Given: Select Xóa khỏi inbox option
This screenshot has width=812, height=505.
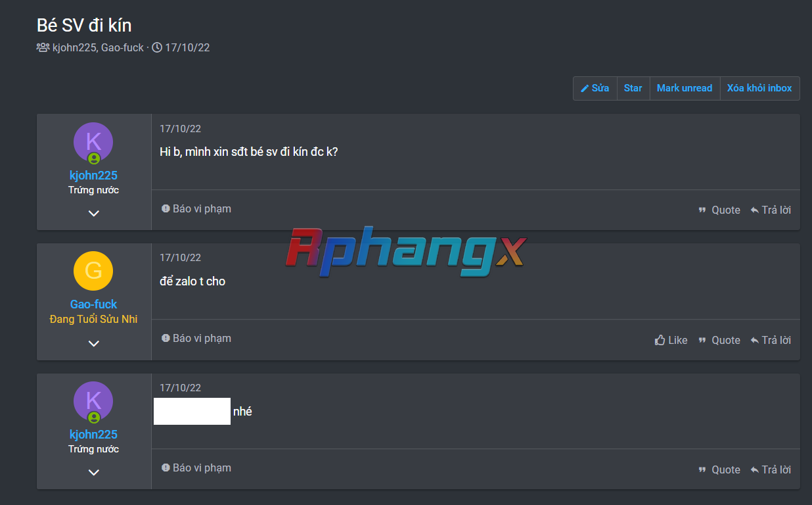Looking at the screenshot, I should pyautogui.click(x=759, y=88).
